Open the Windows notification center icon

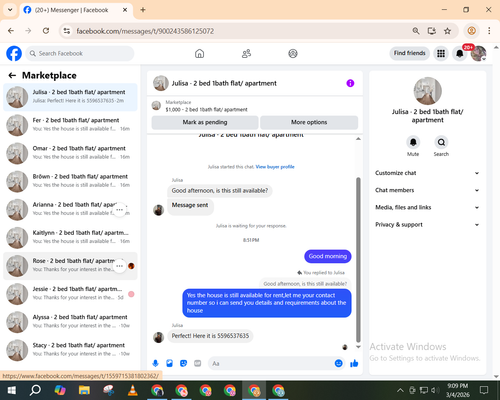coord(484,390)
